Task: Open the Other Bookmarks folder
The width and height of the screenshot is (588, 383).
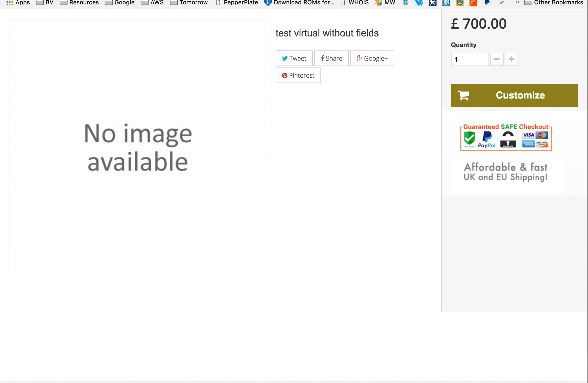Action: 554,3
